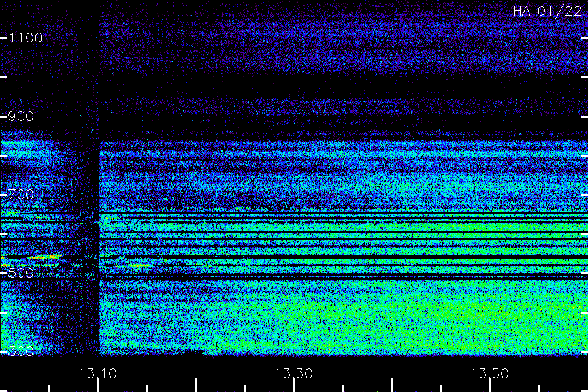The image size is (588, 392).
Task: Click the 13:50 time axis label
Action: point(490,374)
